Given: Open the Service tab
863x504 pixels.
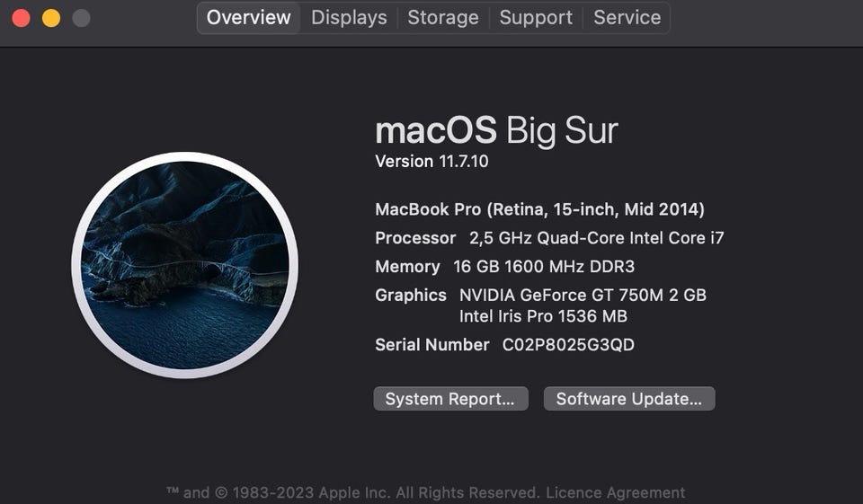Looking at the screenshot, I should 627,17.
